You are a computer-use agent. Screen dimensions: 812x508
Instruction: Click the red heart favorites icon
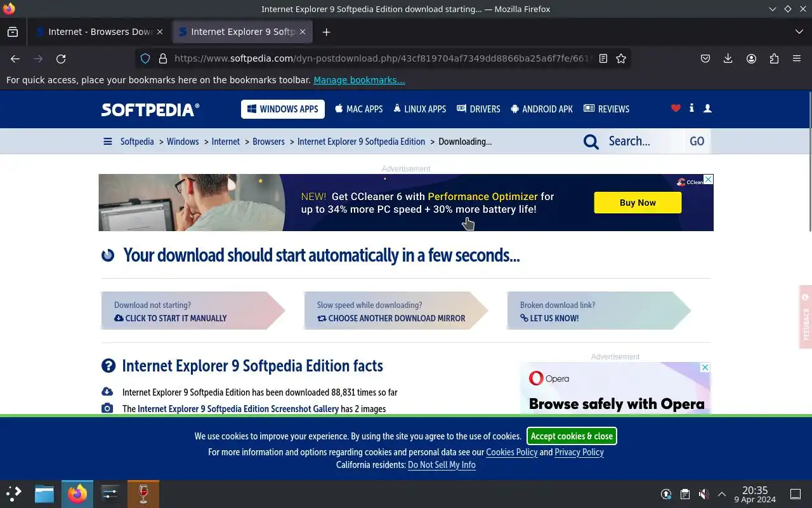tap(676, 109)
